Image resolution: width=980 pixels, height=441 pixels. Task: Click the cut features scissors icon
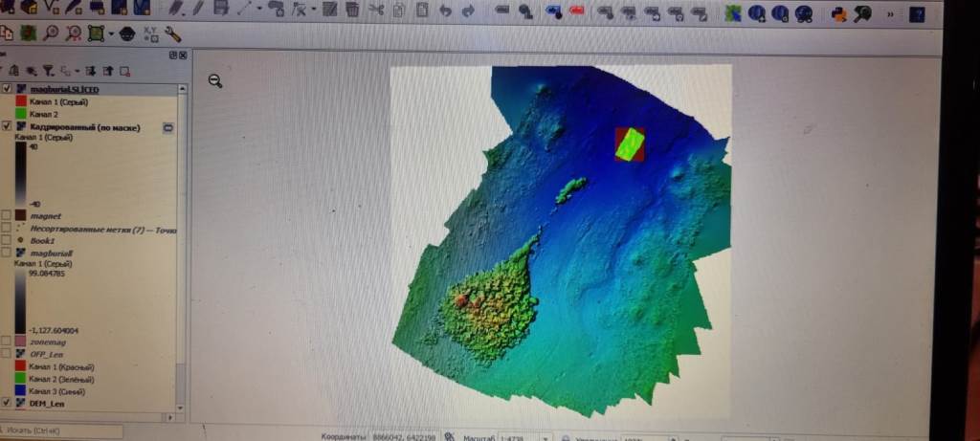375,10
